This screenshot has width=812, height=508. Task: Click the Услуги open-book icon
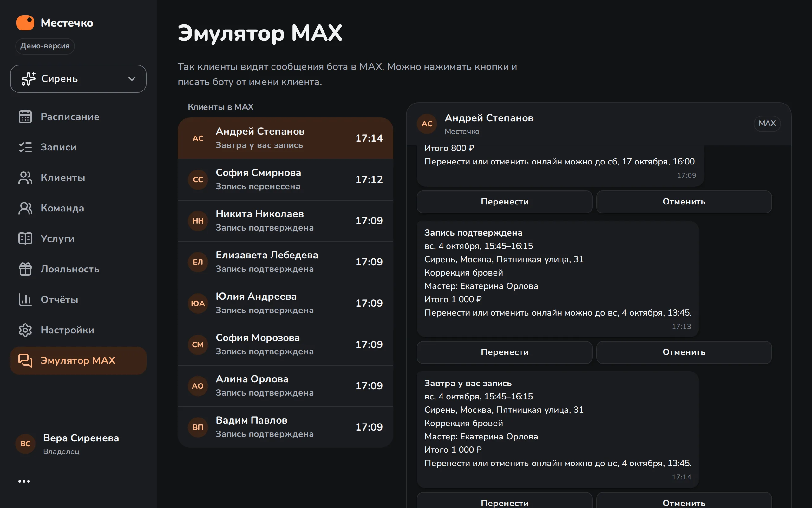point(25,238)
